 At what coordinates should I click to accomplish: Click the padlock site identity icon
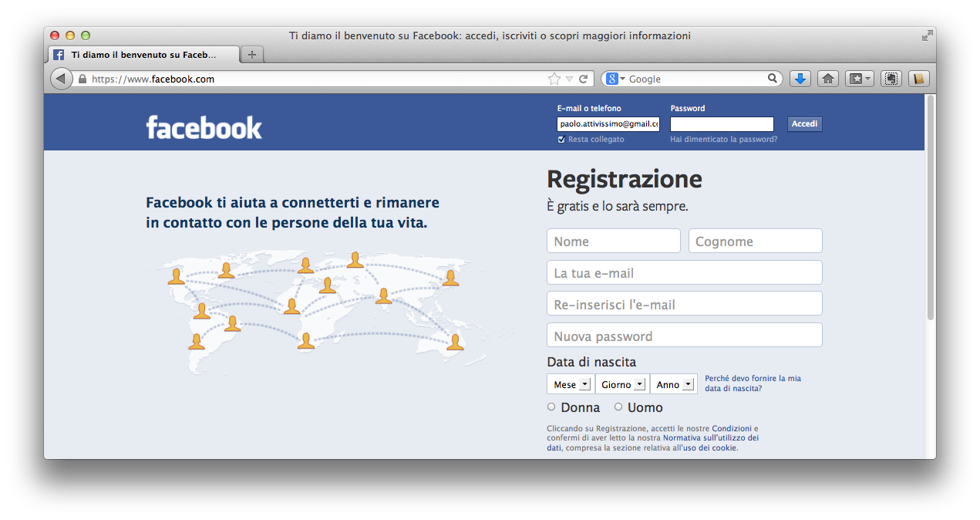[x=82, y=79]
